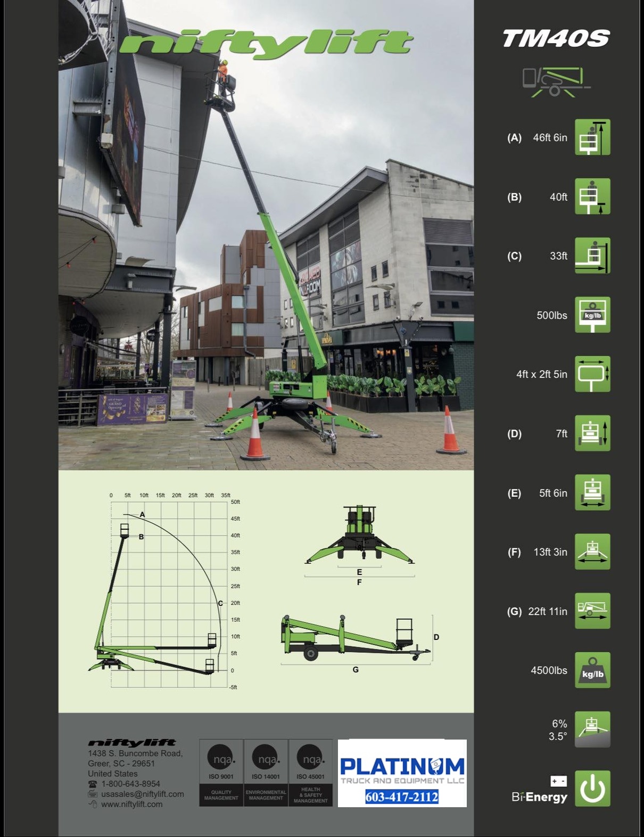Click the 46ft 6in working height icon

click(592, 137)
